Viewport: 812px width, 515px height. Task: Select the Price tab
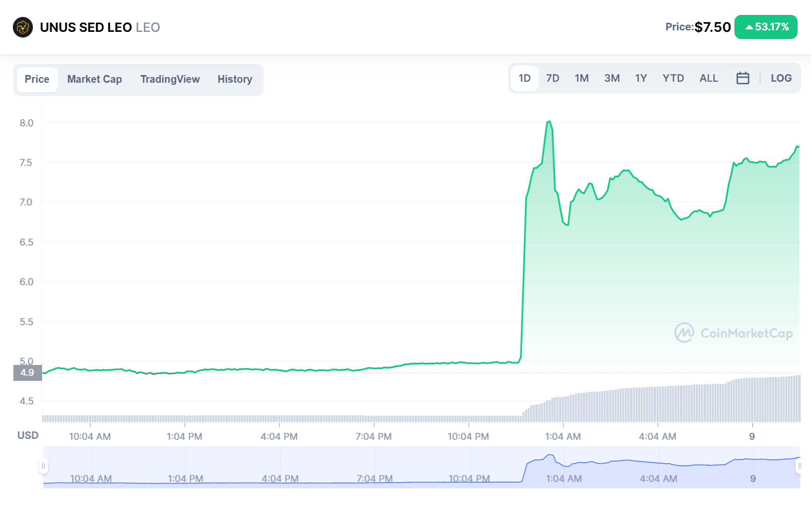point(37,79)
